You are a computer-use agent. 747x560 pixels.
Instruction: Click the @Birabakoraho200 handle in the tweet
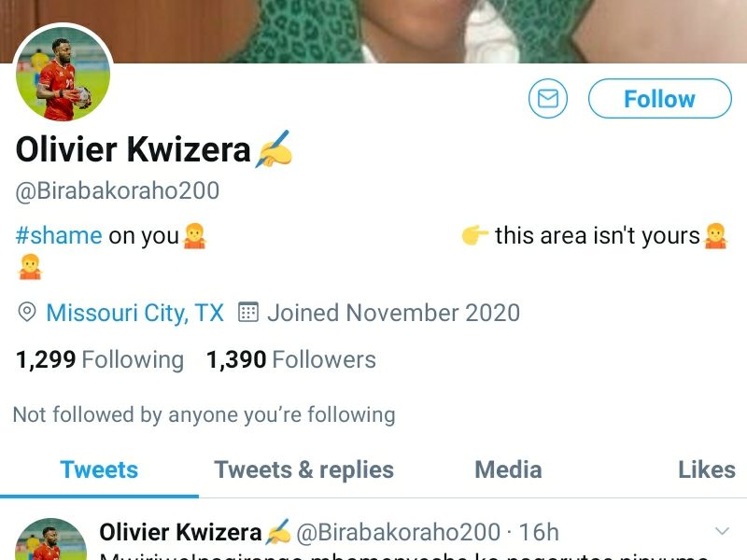[x=398, y=533]
